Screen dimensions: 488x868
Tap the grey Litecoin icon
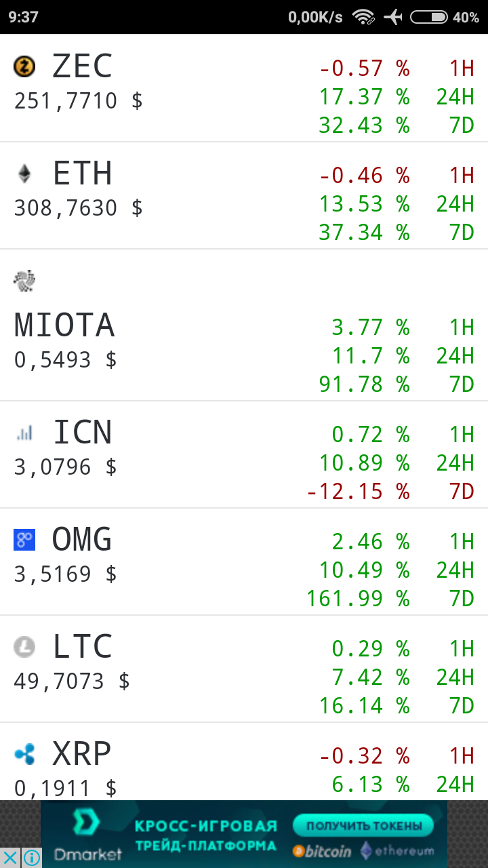[24, 647]
